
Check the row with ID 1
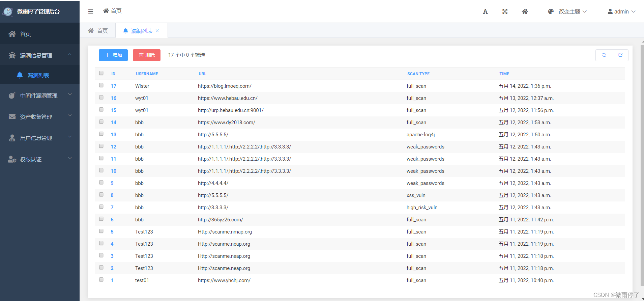101,279
